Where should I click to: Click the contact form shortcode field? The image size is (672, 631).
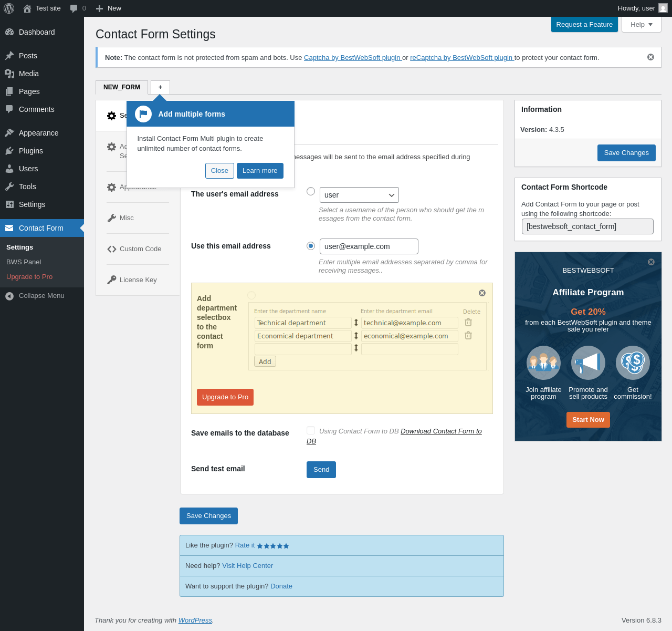pyautogui.click(x=587, y=226)
